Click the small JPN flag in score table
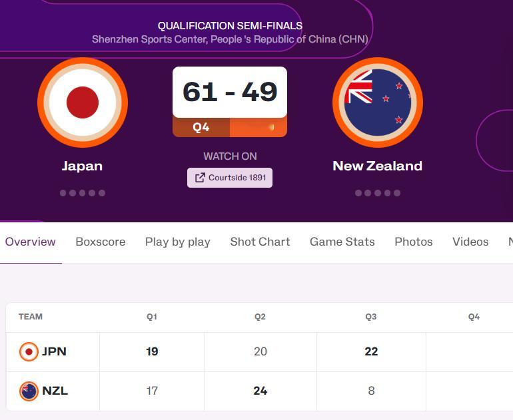This screenshot has height=420, width=513. coord(29,351)
